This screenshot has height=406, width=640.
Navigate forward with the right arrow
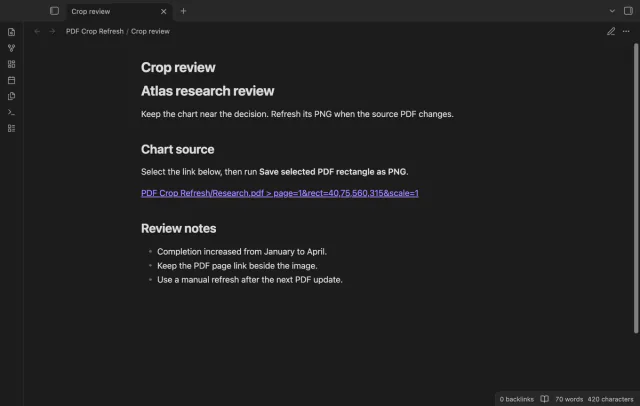pos(52,31)
